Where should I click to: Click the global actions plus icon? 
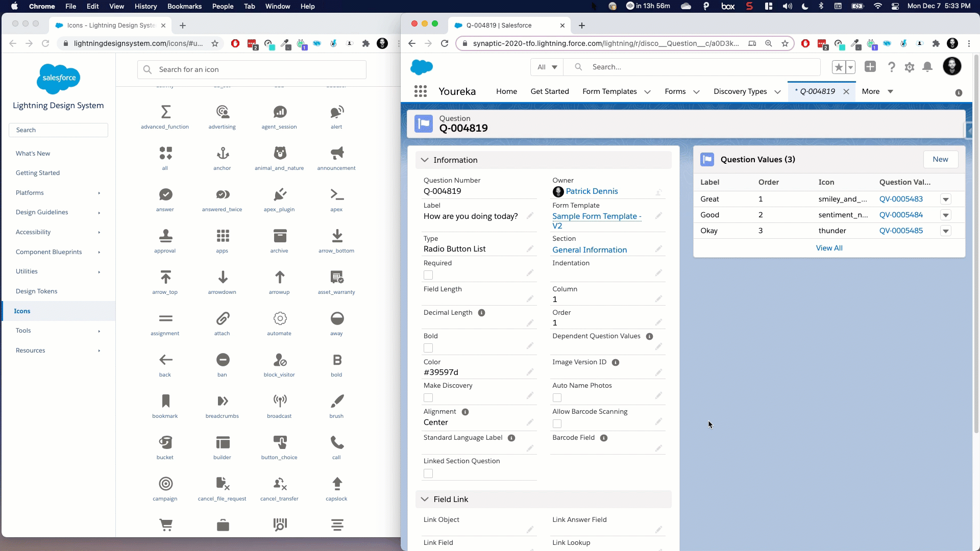pyautogui.click(x=870, y=66)
